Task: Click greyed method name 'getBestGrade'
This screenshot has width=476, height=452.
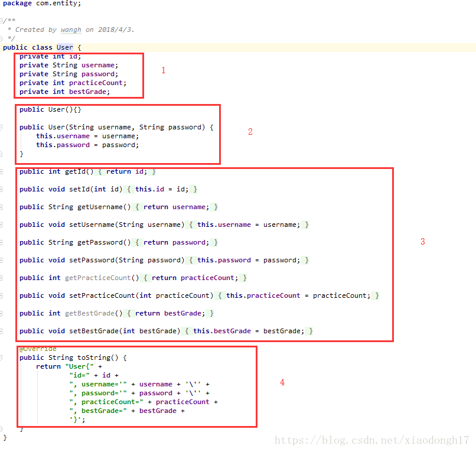Action: click(90, 313)
